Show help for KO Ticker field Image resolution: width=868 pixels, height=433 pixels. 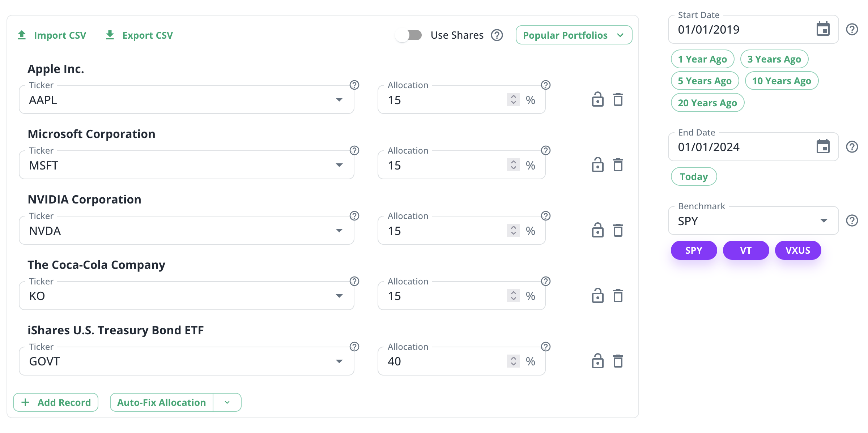coord(354,281)
